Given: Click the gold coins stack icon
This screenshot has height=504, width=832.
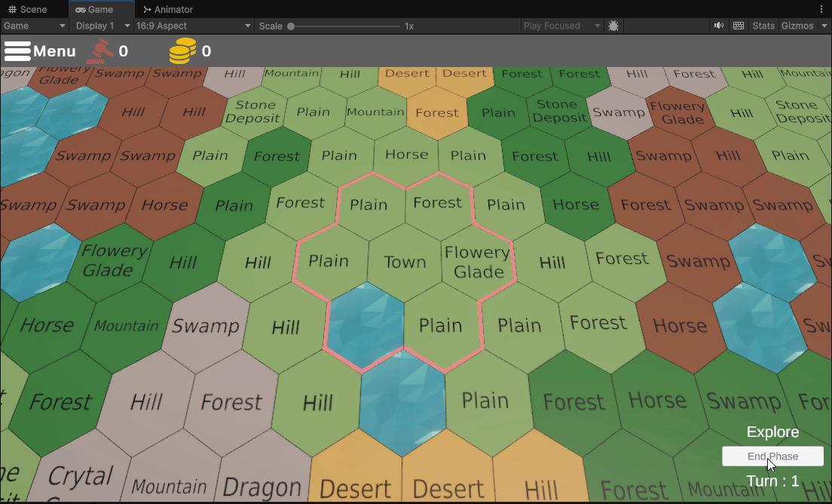Looking at the screenshot, I should pyautogui.click(x=182, y=51).
